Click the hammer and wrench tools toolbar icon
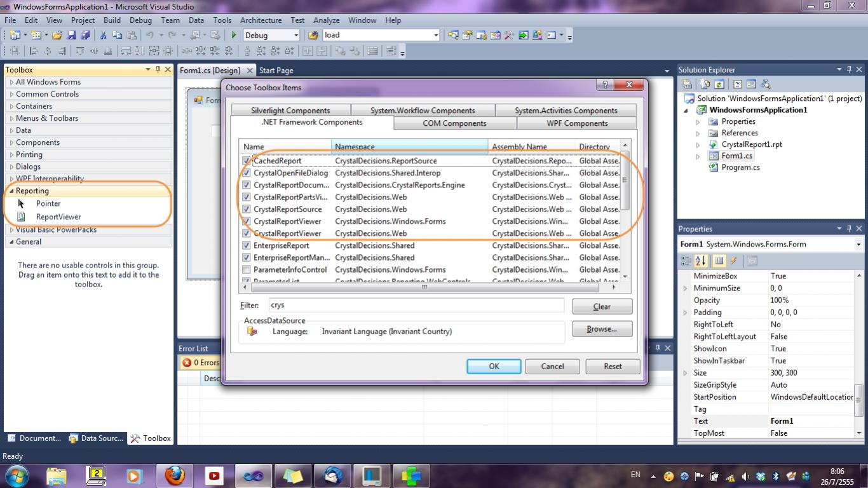 pos(509,36)
